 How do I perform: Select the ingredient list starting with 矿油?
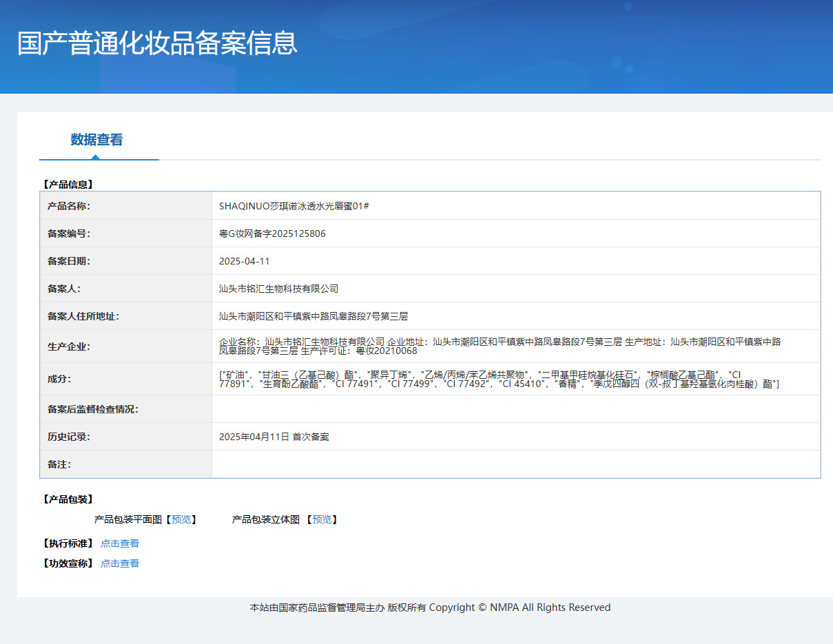[499, 379]
